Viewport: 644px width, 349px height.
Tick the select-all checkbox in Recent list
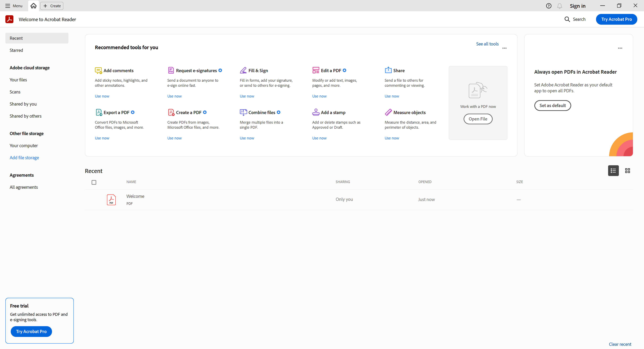94,182
